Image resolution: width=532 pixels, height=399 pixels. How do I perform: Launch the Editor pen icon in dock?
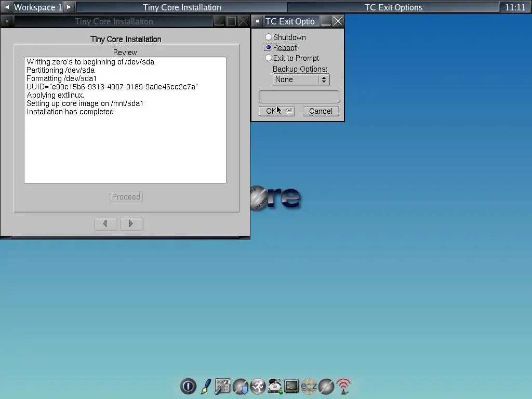[x=206, y=386]
